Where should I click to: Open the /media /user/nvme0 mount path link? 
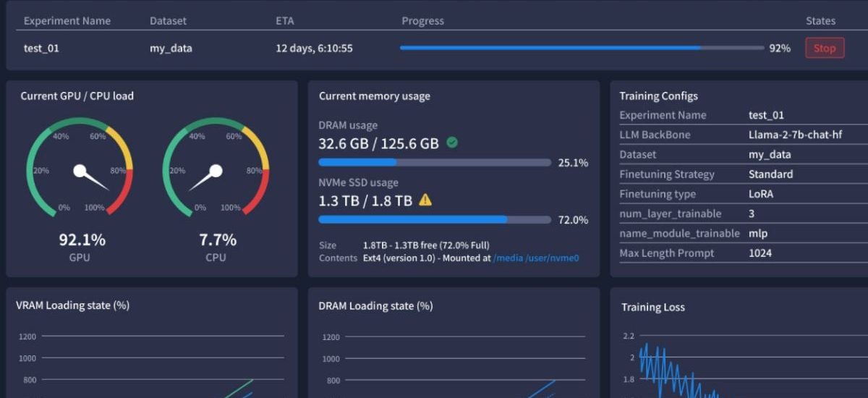(x=536, y=258)
